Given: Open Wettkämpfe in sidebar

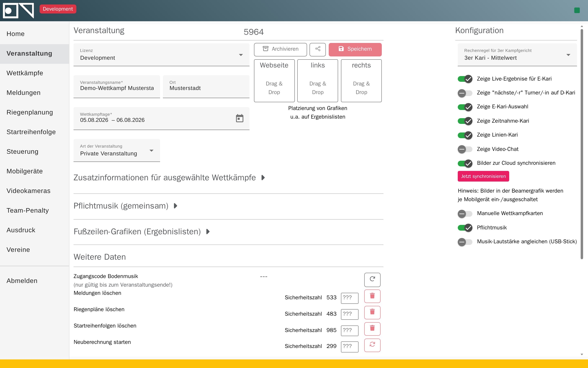Looking at the screenshot, I should pyautogui.click(x=35, y=73).
